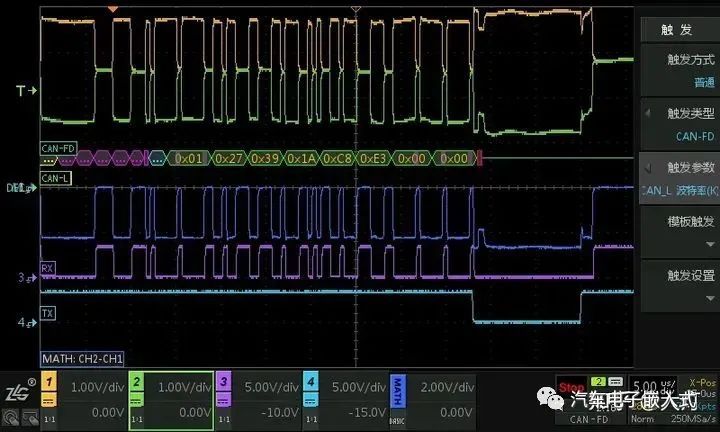Screen dimensions: 720x432
Task: Click the Norm trigger mode indicator
Action: (x=642, y=419)
